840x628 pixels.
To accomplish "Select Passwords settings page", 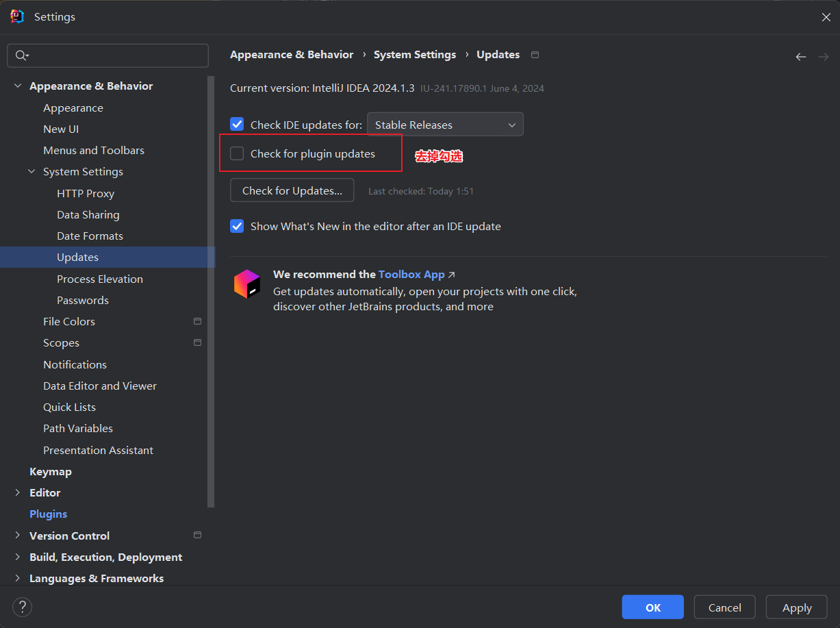I will pyautogui.click(x=83, y=300).
